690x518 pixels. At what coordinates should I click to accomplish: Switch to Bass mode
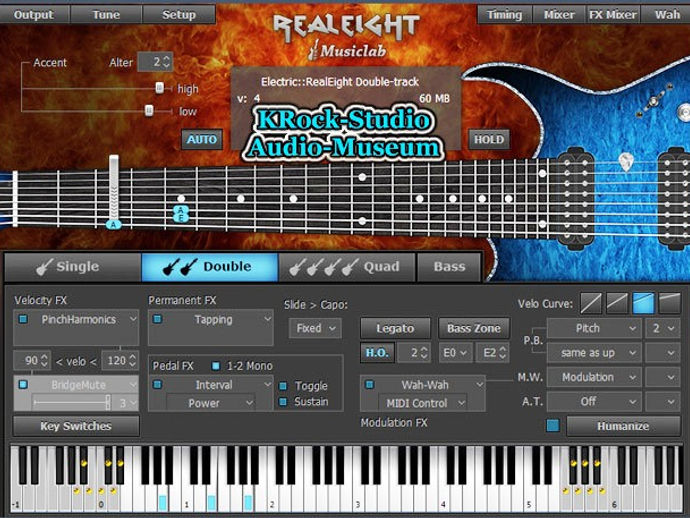tap(449, 267)
